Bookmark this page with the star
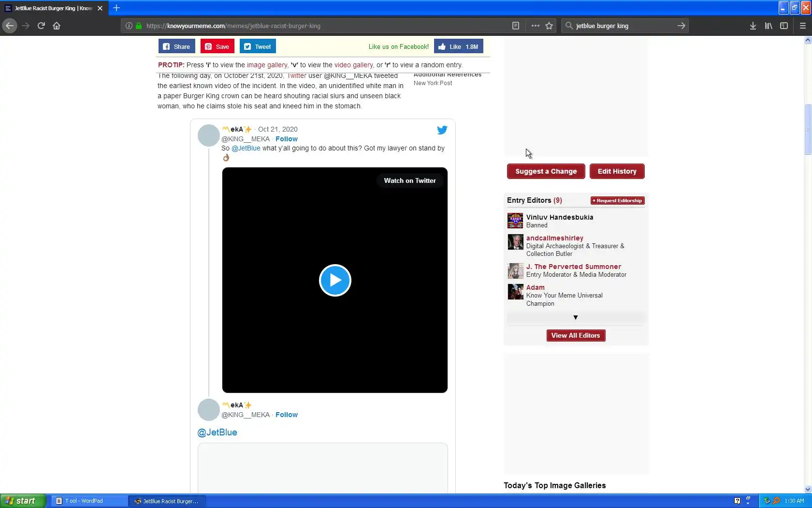 coord(549,26)
